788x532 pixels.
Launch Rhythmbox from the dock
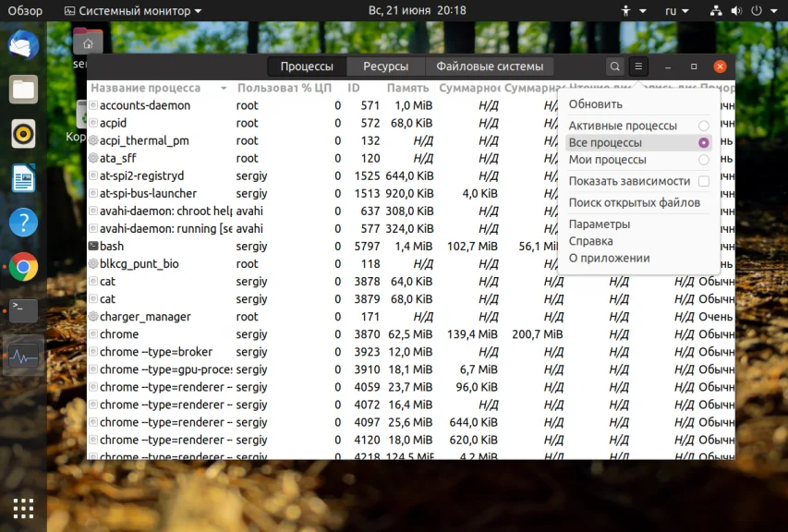pyautogui.click(x=23, y=134)
